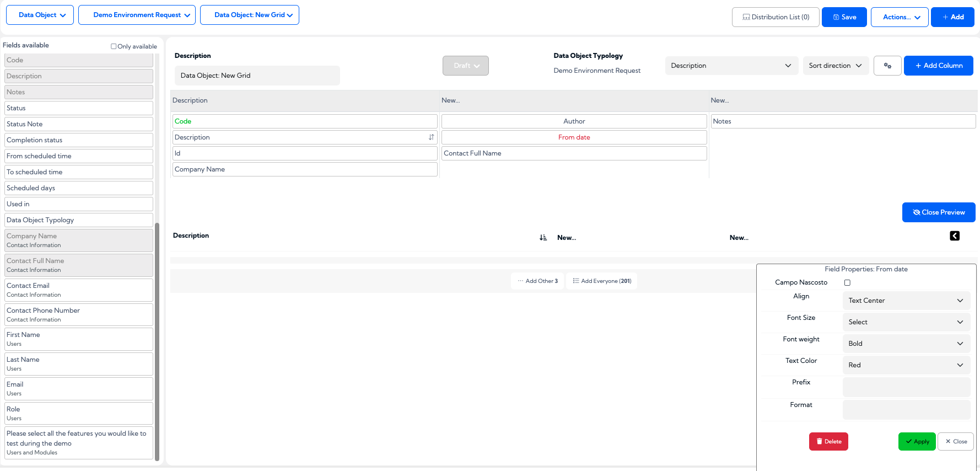Open the Align Text Center dropdown

click(906, 301)
